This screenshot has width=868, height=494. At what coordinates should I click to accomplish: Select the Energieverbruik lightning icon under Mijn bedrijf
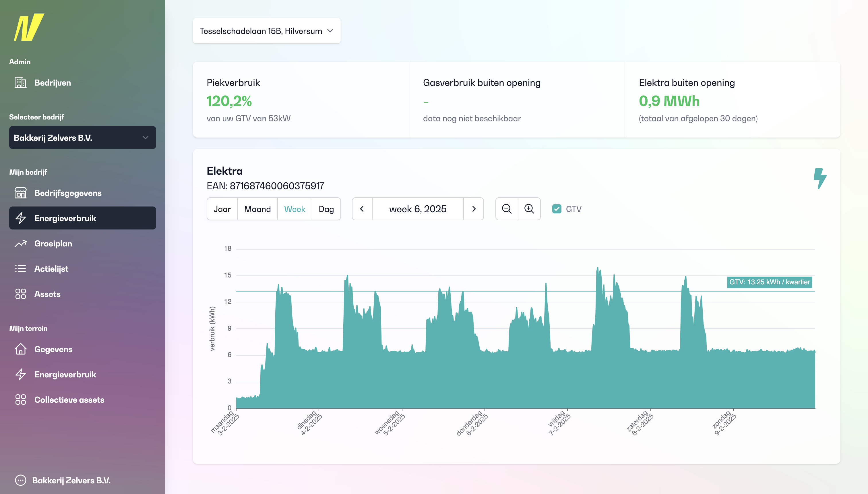21,218
